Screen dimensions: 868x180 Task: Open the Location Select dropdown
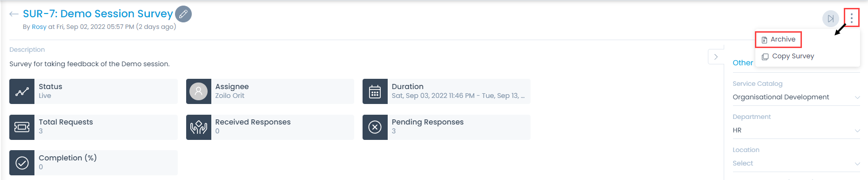pyautogui.click(x=796, y=163)
